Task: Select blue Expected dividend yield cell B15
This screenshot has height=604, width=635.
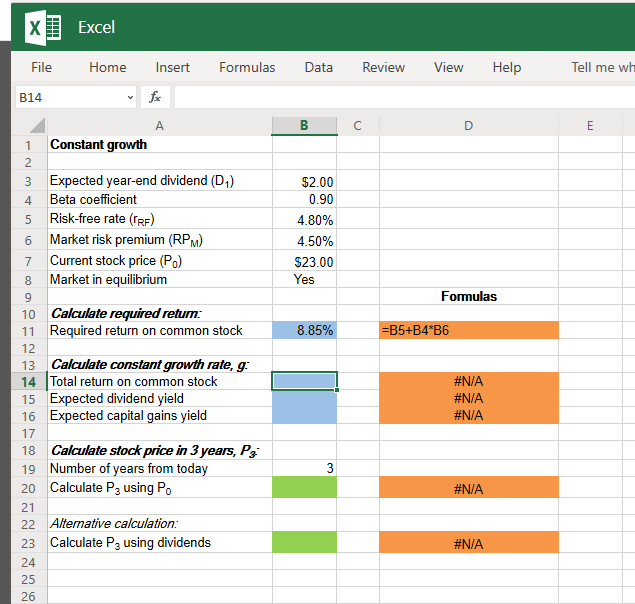Action: (304, 398)
